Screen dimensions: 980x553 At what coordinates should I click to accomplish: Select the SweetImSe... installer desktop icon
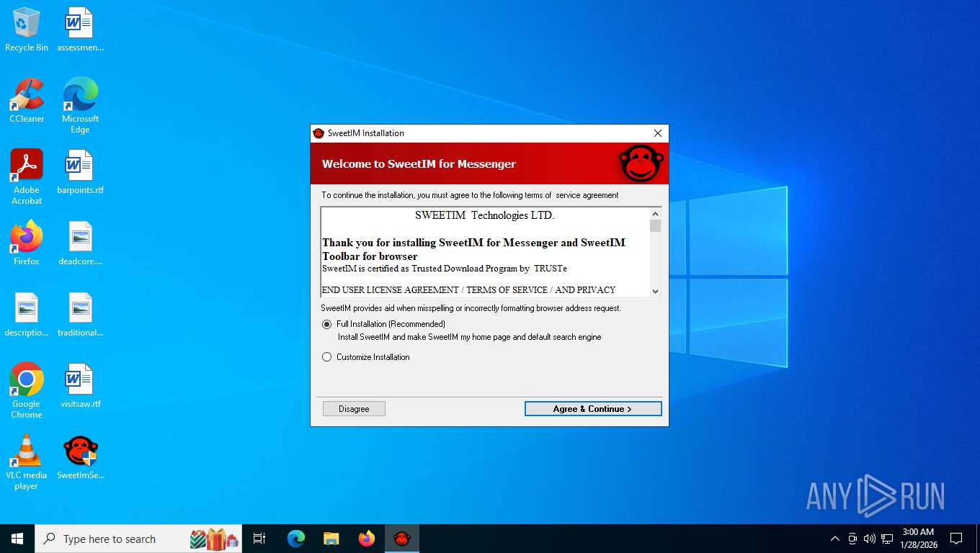[80, 457]
